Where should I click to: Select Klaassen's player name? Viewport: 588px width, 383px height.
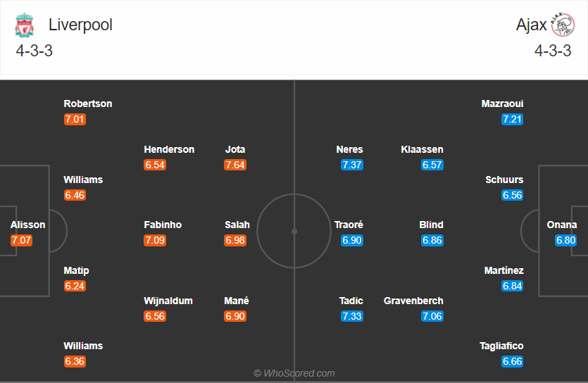(422, 149)
